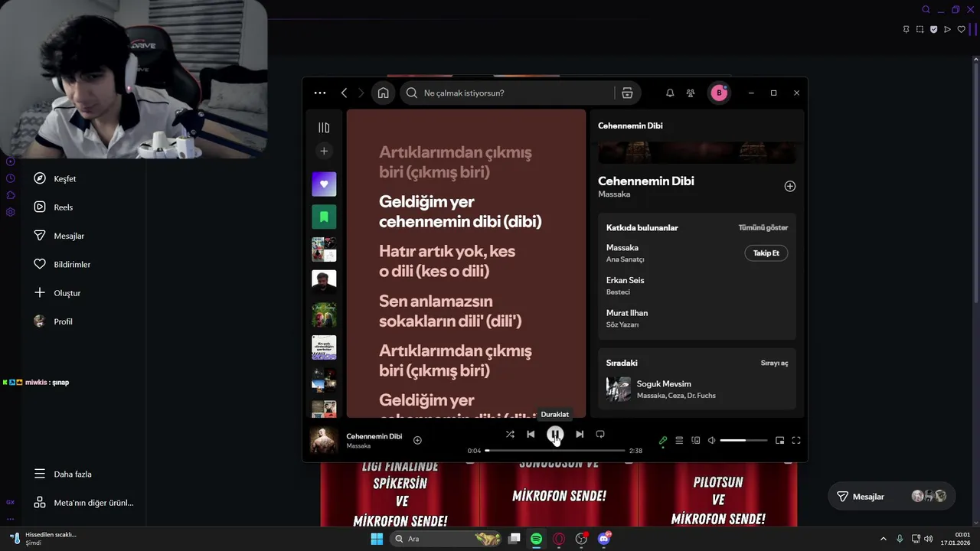980x551 pixels.
Task: Open browser sidebar extensions cube icon
Action: 11,195
